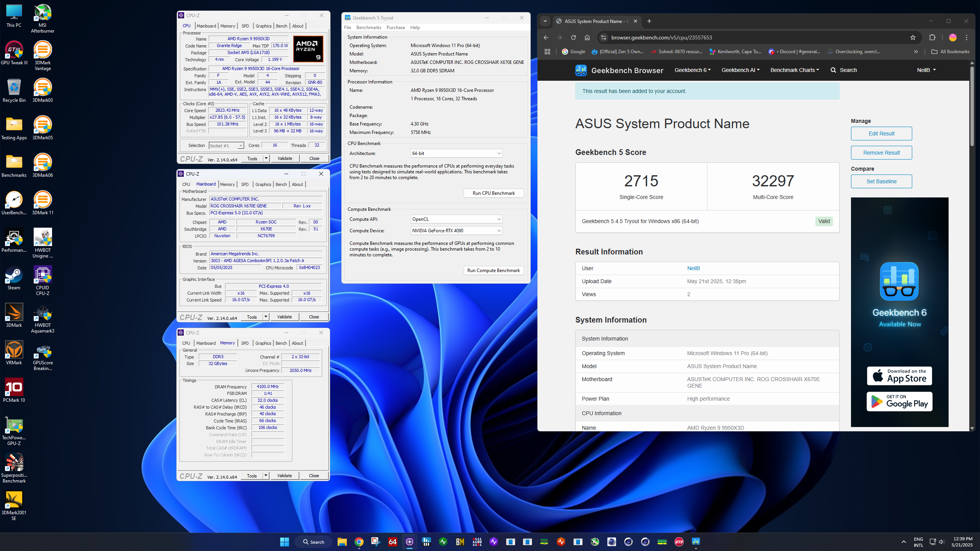The height and width of the screenshot is (551, 980).
Task: Open the Chrome profile avatar
Action: 952,37
